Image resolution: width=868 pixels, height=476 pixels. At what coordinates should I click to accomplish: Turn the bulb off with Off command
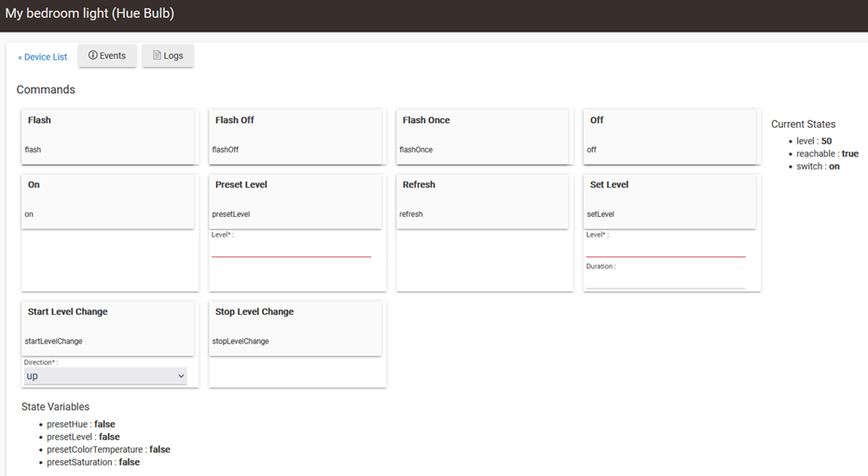pos(670,134)
